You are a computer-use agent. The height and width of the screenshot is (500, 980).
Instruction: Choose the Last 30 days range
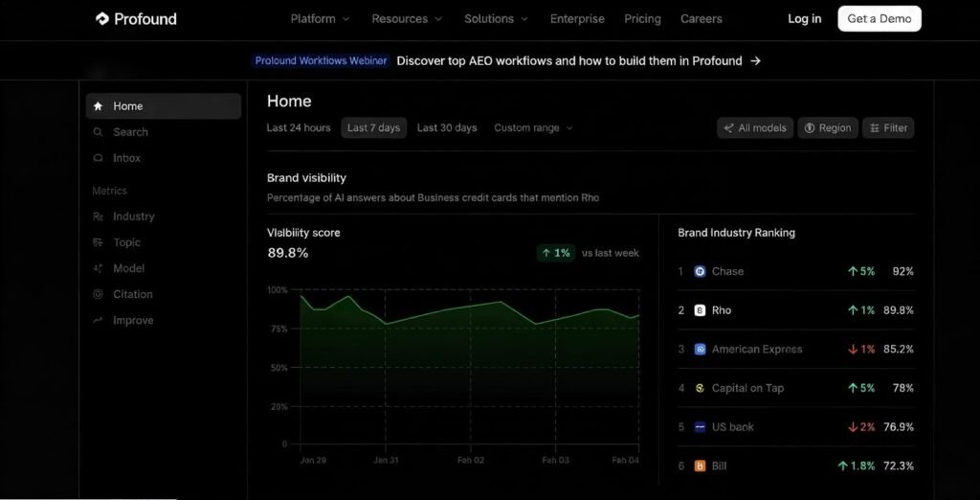[x=447, y=128]
